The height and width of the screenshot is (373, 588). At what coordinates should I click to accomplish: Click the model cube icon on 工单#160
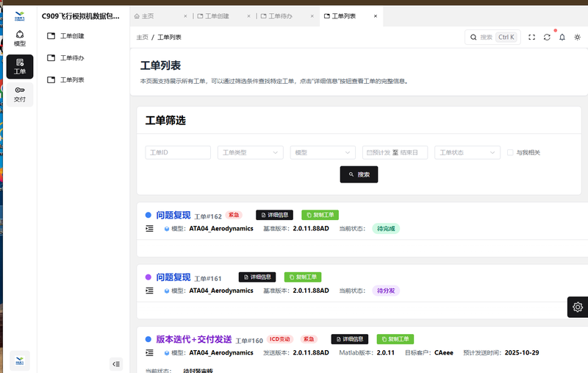pos(167,352)
